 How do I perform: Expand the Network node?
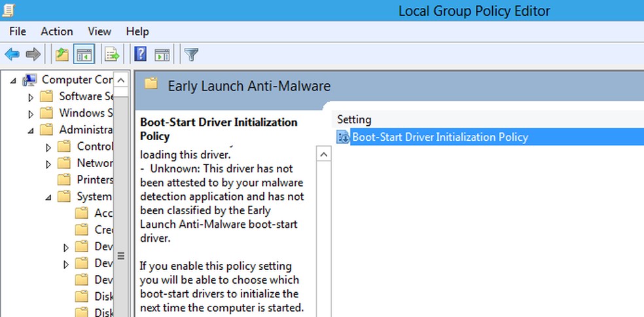48,164
